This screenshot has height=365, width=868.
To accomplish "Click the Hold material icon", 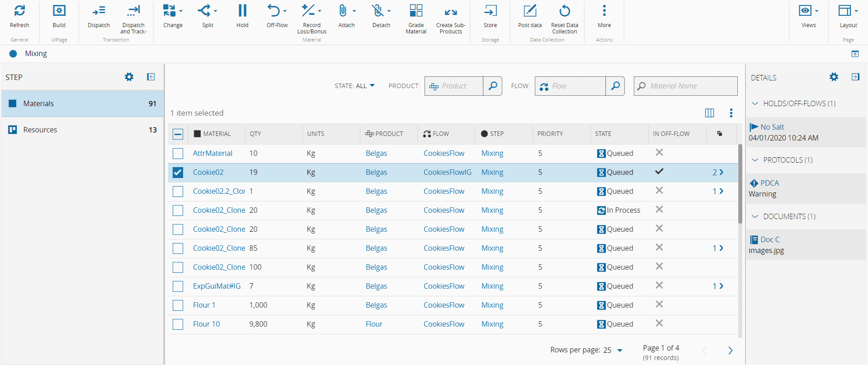I will click(x=242, y=11).
